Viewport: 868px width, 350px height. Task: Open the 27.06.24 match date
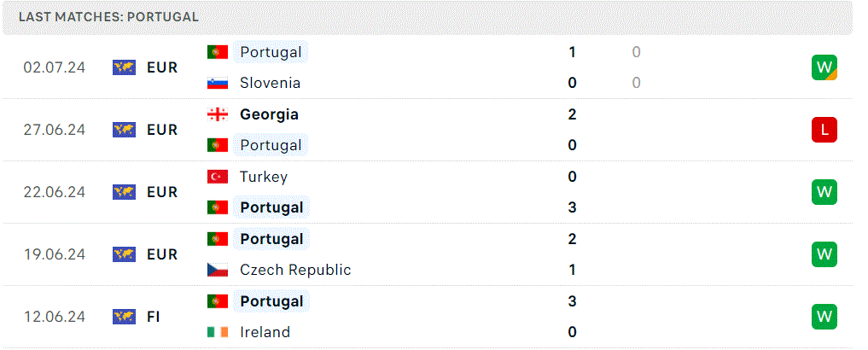55,130
